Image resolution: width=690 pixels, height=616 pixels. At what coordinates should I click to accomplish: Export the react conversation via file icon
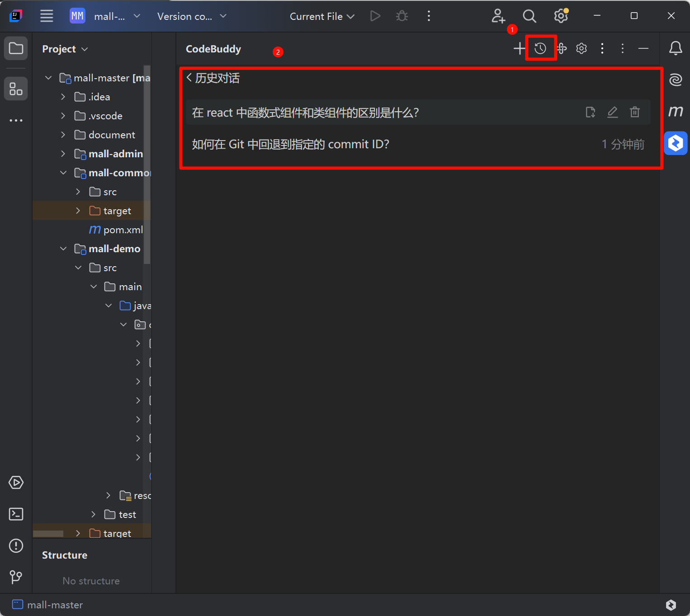591,112
